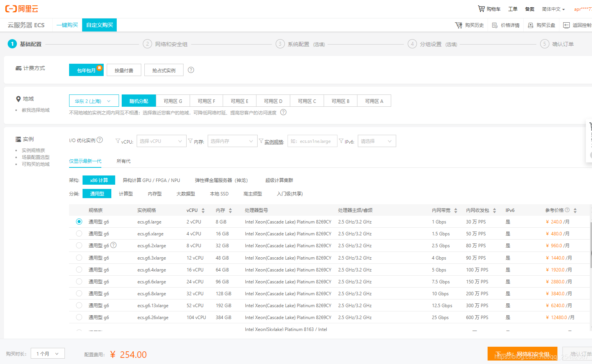Sort by vCPU column arrows
This screenshot has height=364, width=592.
tap(203, 210)
